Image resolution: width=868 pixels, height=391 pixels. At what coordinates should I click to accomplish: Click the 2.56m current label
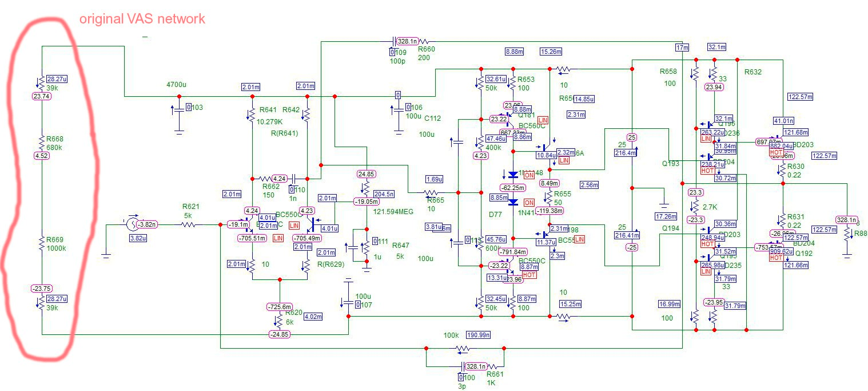(x=588, y=185)
